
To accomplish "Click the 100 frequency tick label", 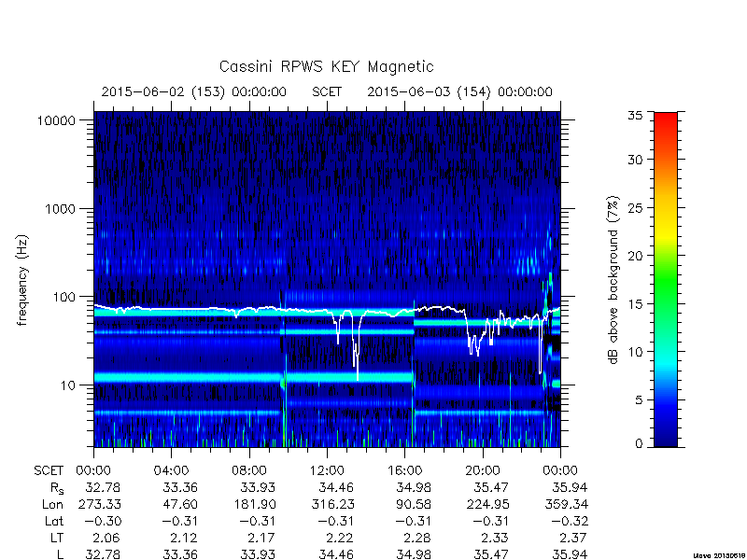I will (64, 297).
